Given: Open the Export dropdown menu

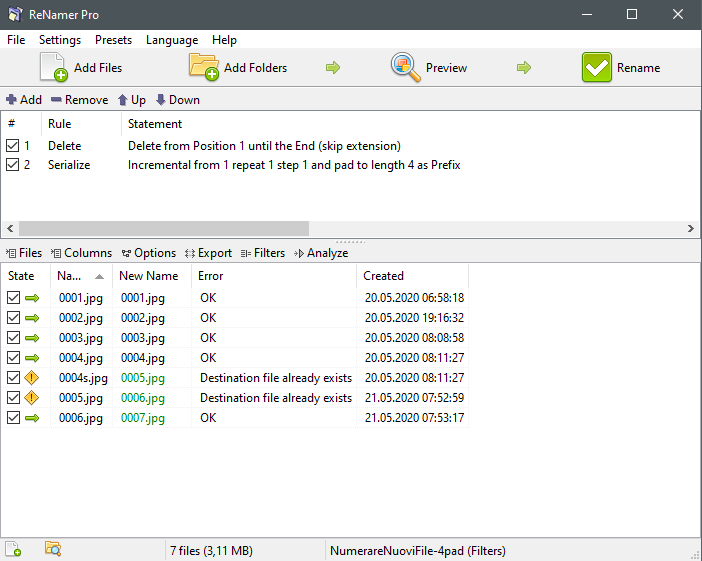Looking at the screenshot, I should [x=209, y=253].
